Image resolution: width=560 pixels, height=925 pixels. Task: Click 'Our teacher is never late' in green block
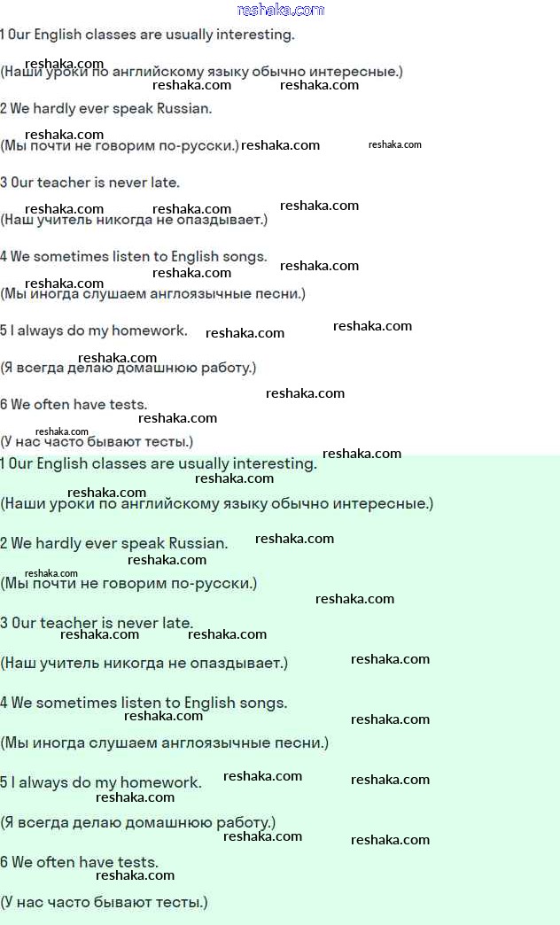point(97,623)
